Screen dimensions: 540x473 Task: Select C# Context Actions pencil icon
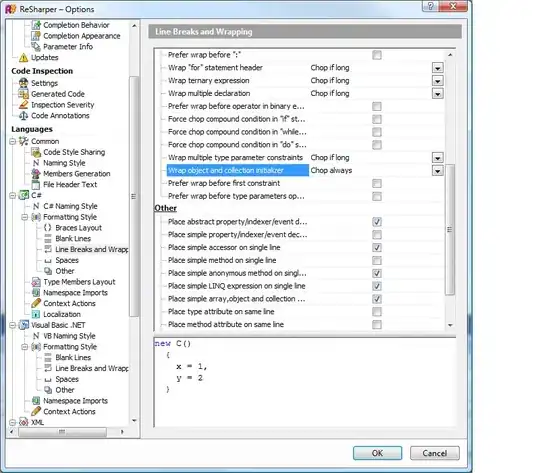pos(36,304)
